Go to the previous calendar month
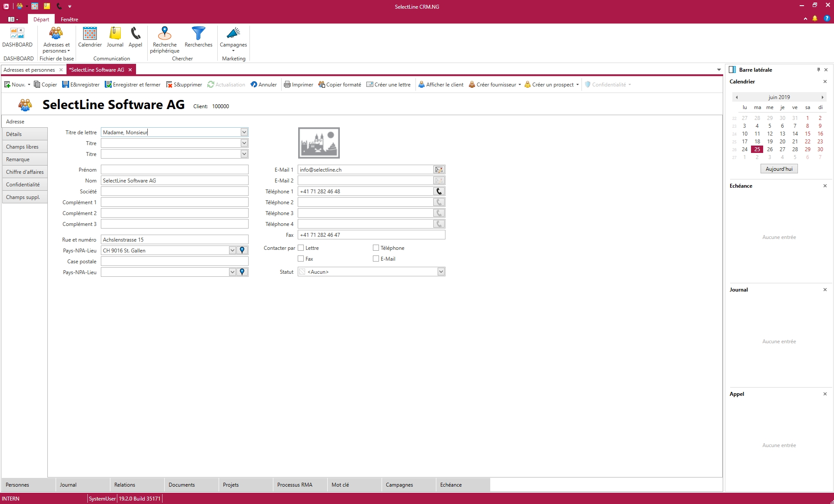 [737, 97]
